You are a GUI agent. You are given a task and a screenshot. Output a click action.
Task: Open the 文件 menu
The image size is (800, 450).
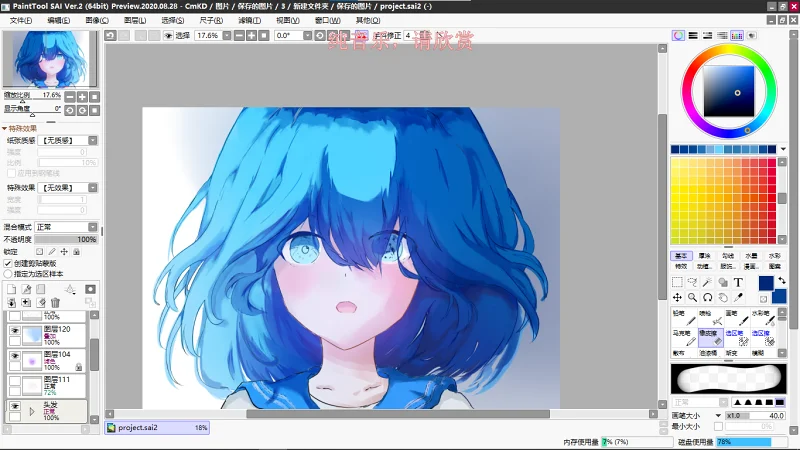(x=20, y=20)
